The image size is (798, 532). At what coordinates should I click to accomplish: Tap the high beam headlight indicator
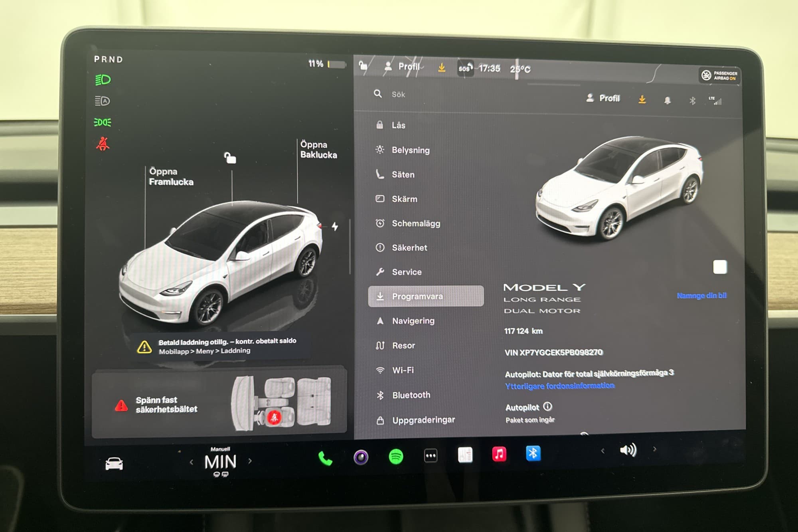pyautogui.click(x=103, y=80)
